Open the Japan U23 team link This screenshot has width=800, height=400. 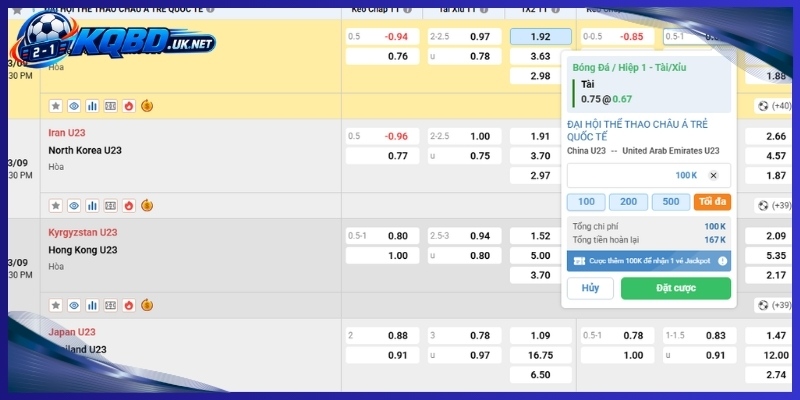[72, 332]
